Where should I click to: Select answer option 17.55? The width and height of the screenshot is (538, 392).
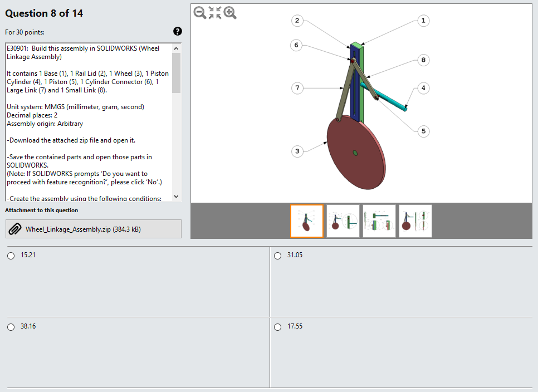(x=277, y=327)
